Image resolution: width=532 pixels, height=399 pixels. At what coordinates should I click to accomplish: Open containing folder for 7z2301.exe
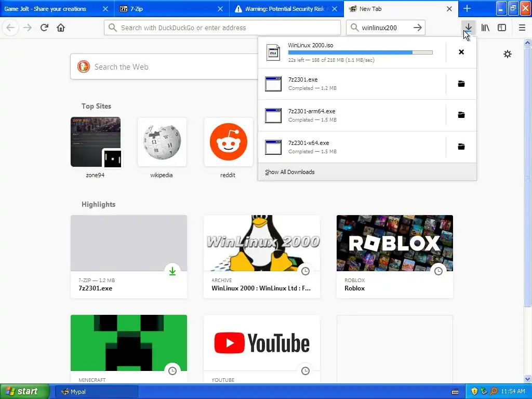point(461,84)
